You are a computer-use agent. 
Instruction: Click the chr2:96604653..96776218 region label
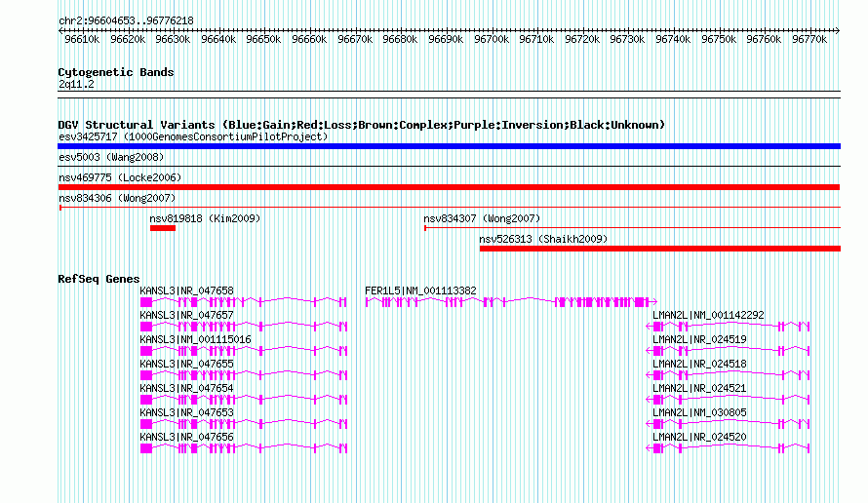(126, 21)
